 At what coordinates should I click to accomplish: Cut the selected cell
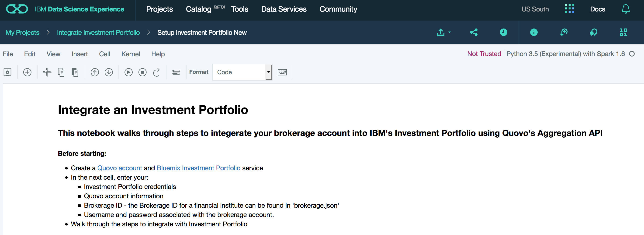pos(47,72)
